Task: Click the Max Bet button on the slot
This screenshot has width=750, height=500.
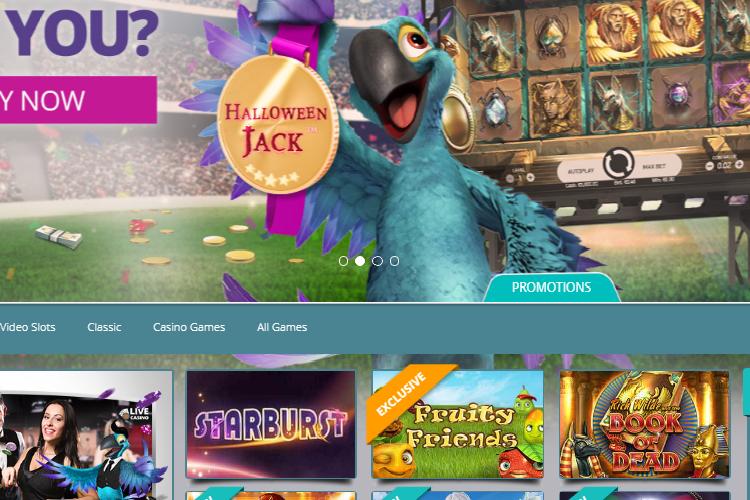Action: pyautogui.click(x=654, y=167)
